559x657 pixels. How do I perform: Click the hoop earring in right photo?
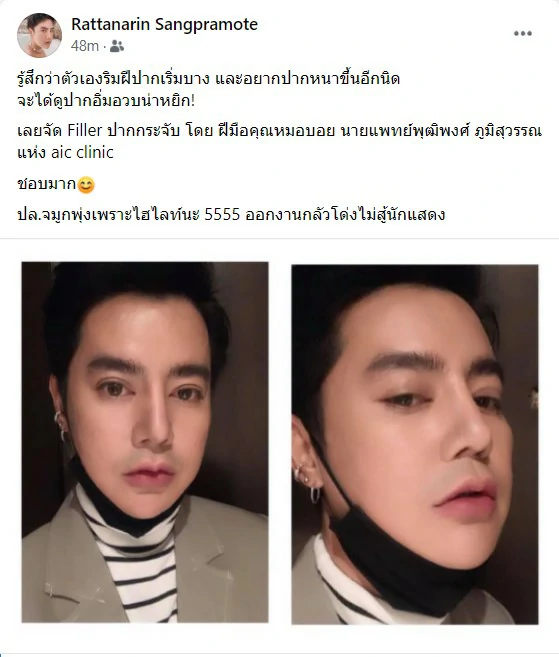point(316,494)
